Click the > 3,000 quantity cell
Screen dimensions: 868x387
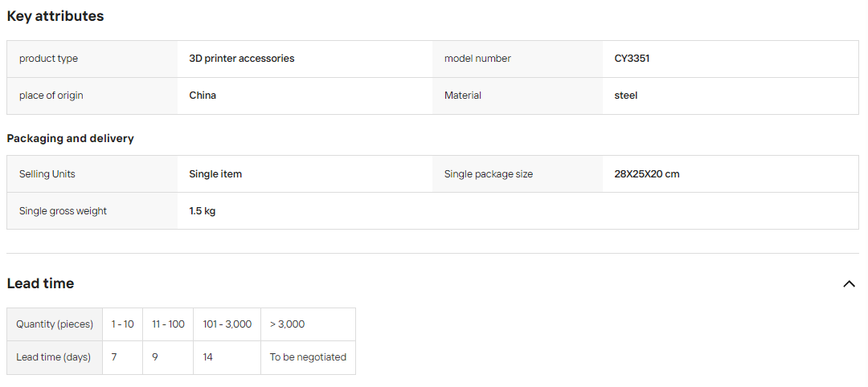pyautogui.click(x=308, y=324)
